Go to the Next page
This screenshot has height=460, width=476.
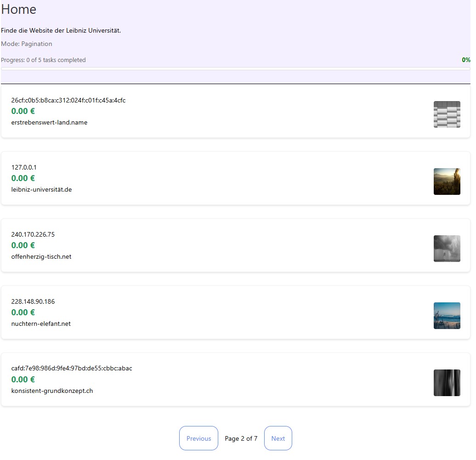[278, 438]
